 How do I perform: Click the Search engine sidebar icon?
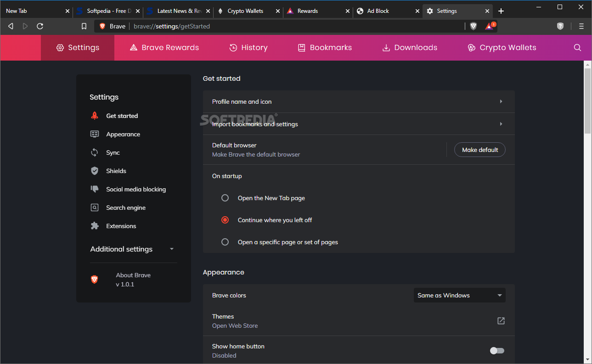coord(95,207)
